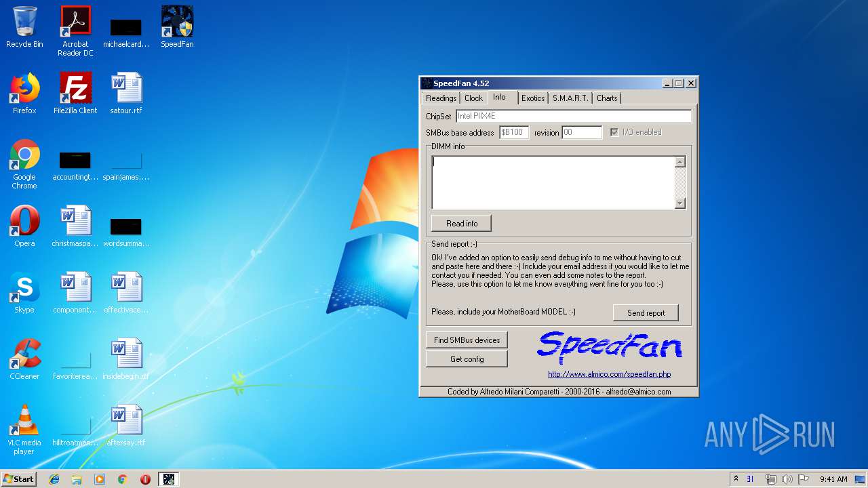The width and height of the screenshot is (868, 488).
Task: Click the Chrome taskbar icon
Action: pyautogui.click(x=122, y=479)
